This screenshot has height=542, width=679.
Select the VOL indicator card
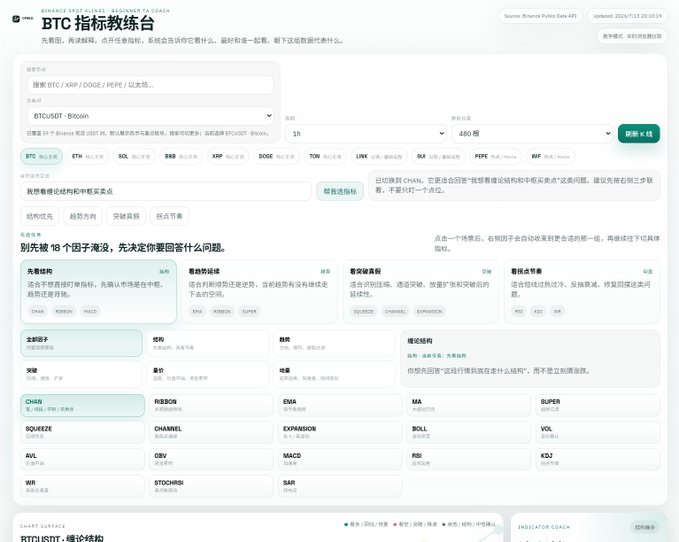598,432
